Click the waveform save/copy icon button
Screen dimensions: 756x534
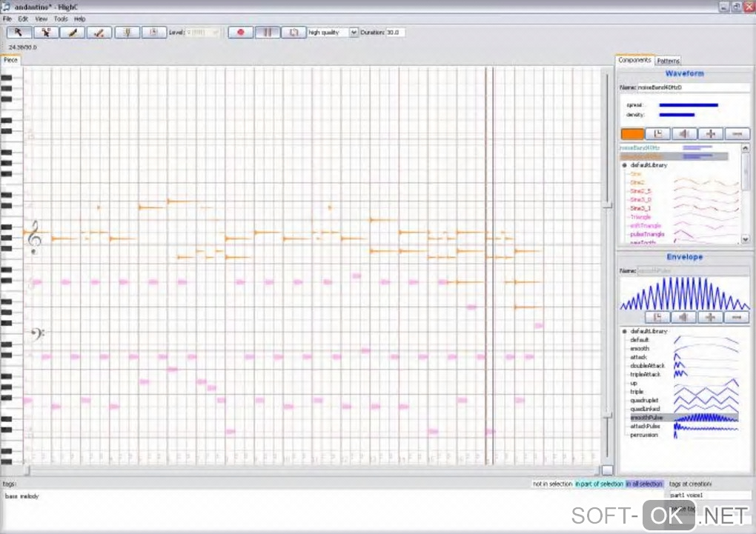tap(658, 134)
